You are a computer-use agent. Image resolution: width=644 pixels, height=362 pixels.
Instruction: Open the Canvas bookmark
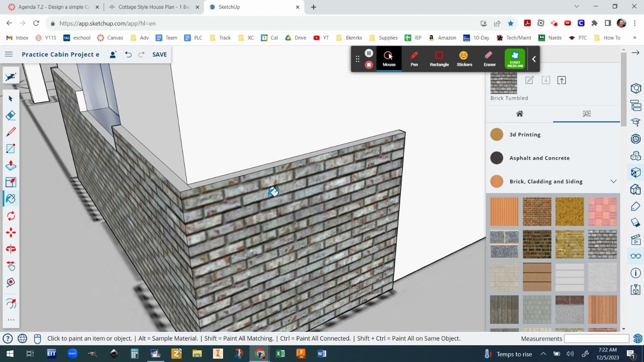110,38
